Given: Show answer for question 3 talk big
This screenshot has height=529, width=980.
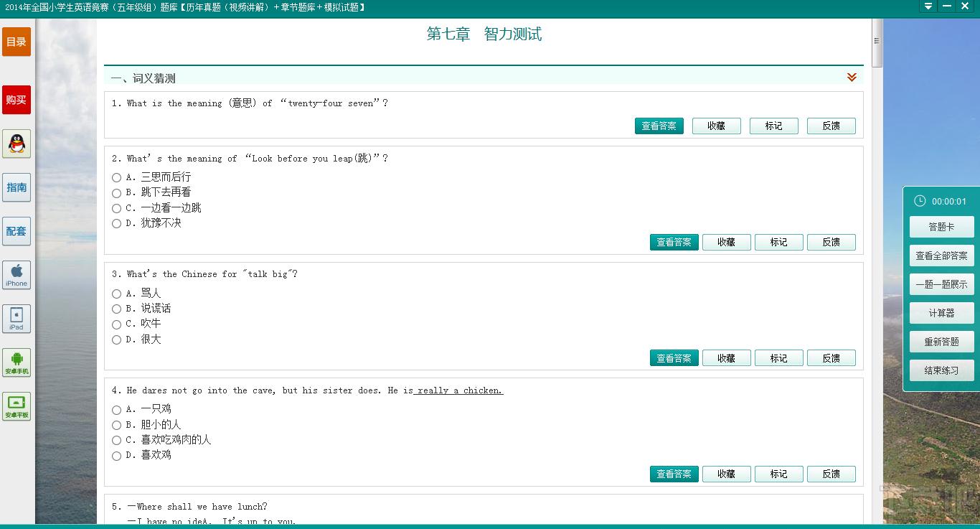Looking at the screenshot, I should coord(674,358).
